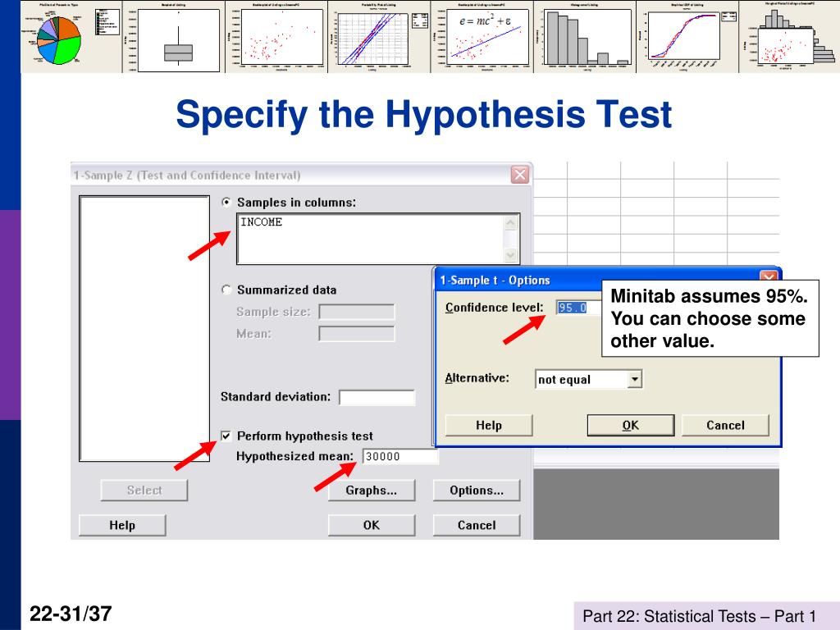This screenshot has height=630, width=840.
Task: Click the disabled Mean field
Action: click(357, 334)
